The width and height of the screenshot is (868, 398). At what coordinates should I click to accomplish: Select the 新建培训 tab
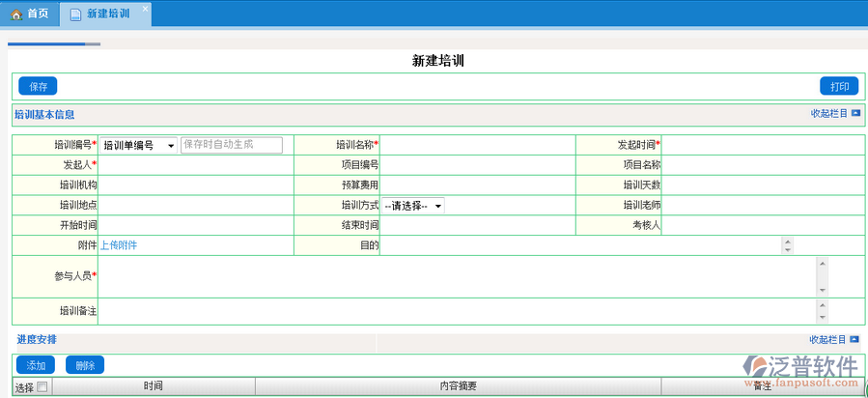[107, 14]
